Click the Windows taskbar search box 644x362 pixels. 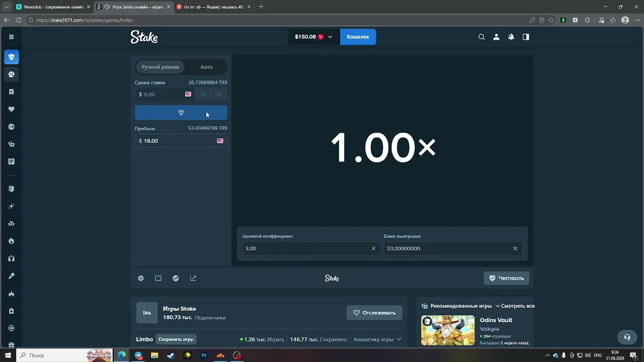65,355
